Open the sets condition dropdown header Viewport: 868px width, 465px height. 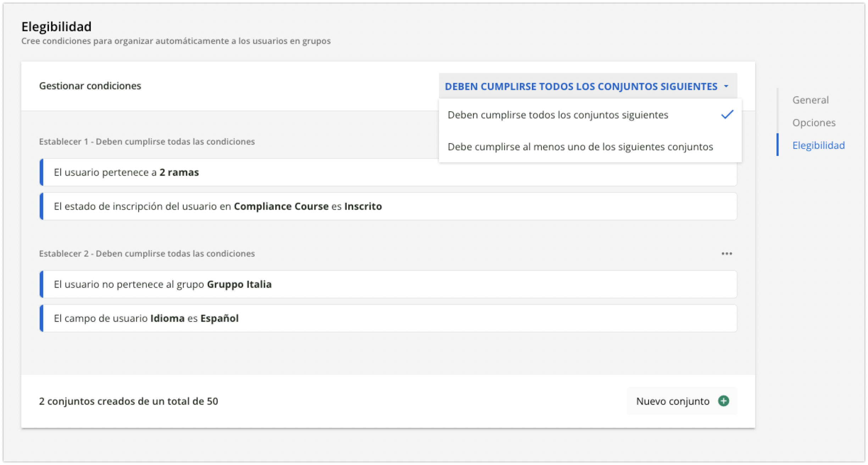pos(588,86)
